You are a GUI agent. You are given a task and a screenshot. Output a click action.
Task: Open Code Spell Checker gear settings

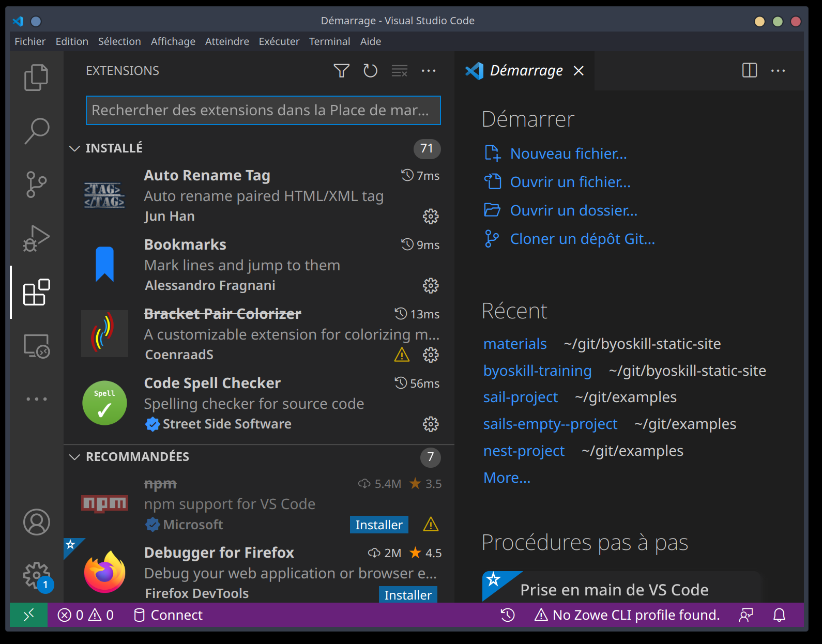pyautogui.click(x=431, y=424)
